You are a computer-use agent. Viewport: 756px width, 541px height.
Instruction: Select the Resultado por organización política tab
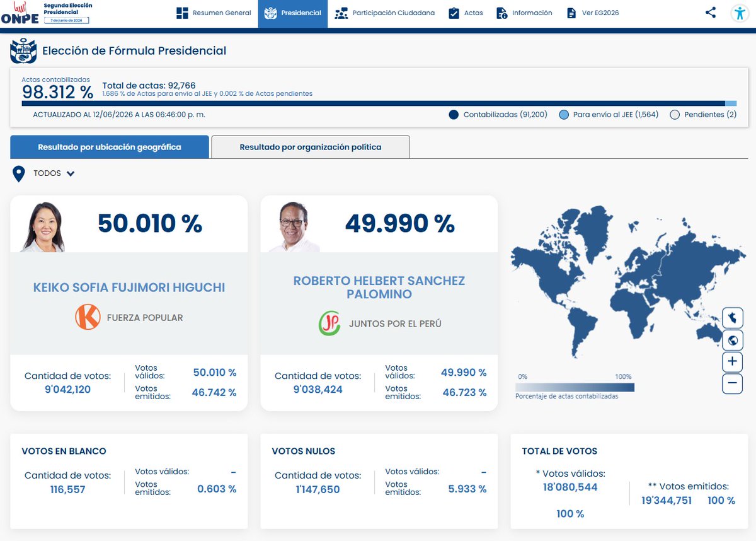click(x=311, y=147)
